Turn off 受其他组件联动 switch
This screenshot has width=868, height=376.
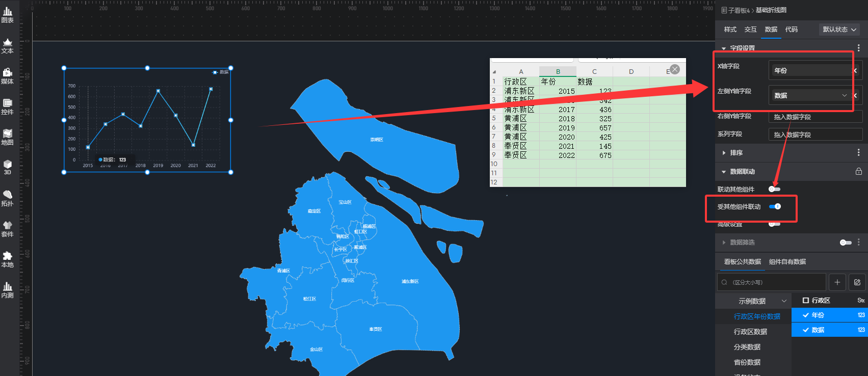click(775, 206)
